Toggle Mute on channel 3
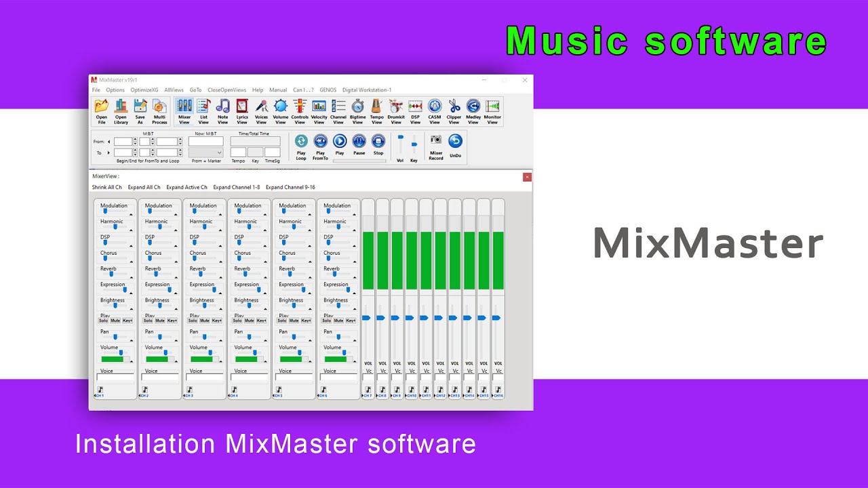868x488 pixels. pyautogui.click(x=205, y=321)
